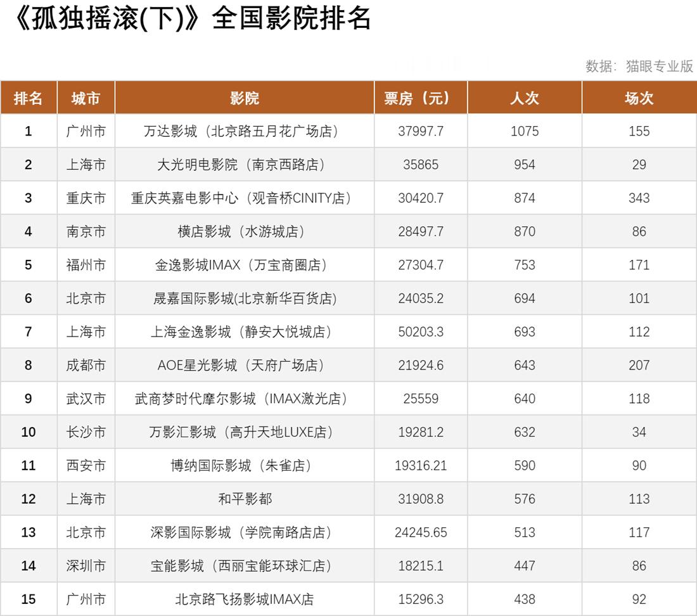Click screenings value 171
Image resolution: width=697 pixels, height=616 pixels.
click(x=639, y=265)
